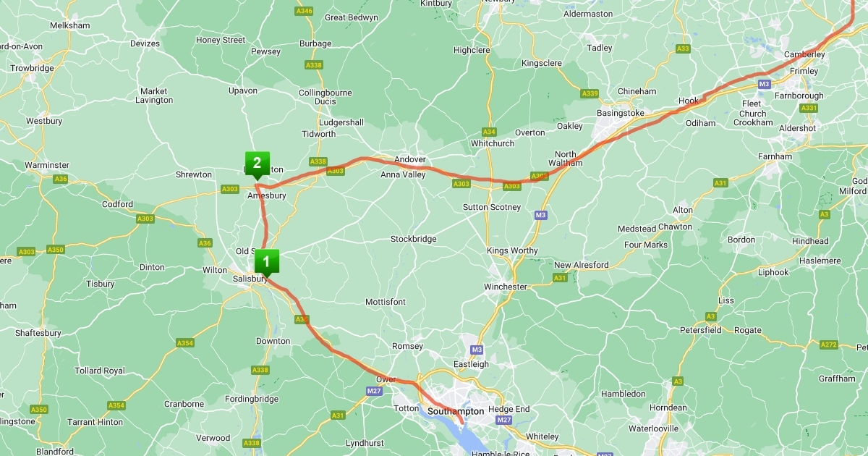The height and width of the screenshot is (456, 868).
Task: Click the A331 shield near Farnborough
Action: (809, 108)
